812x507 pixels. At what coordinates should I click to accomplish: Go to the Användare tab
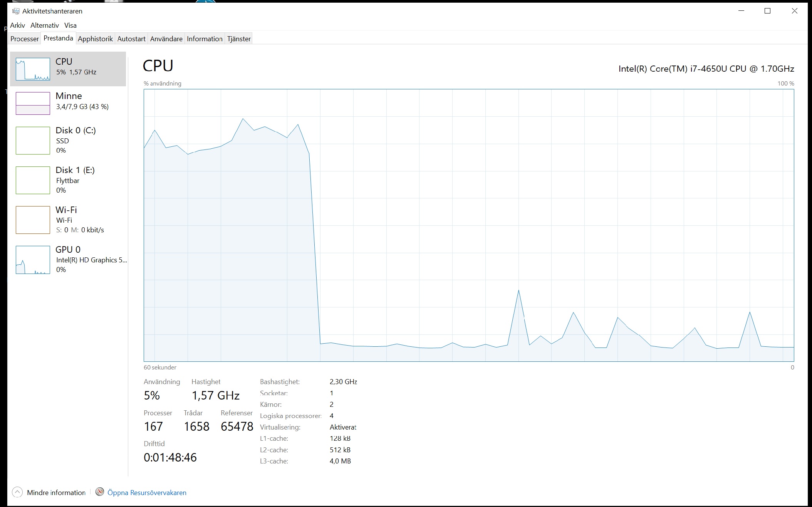[x=166, y=39]
